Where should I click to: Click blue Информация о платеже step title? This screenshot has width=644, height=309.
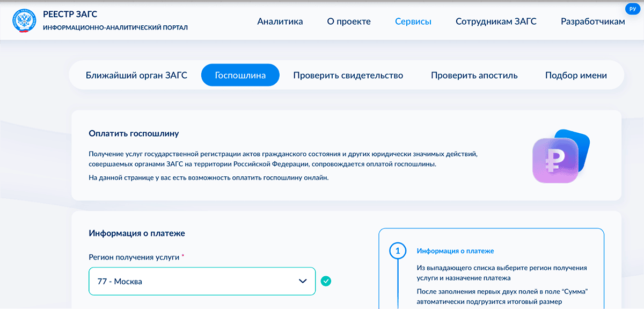[455, 251]
